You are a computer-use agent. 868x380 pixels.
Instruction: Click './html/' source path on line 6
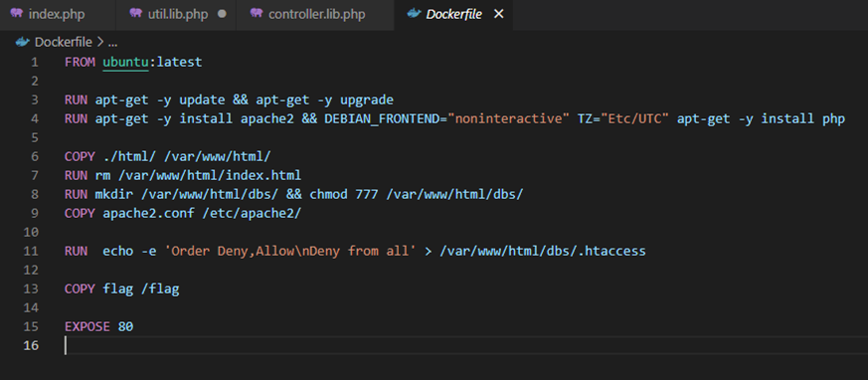[x=129, y=157]
